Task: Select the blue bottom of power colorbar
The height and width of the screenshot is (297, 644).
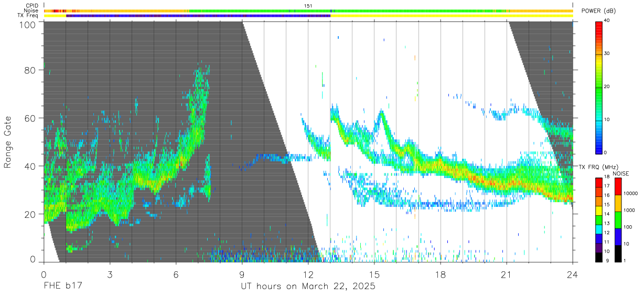Action: pyautogui.click(x=598, y=147)
